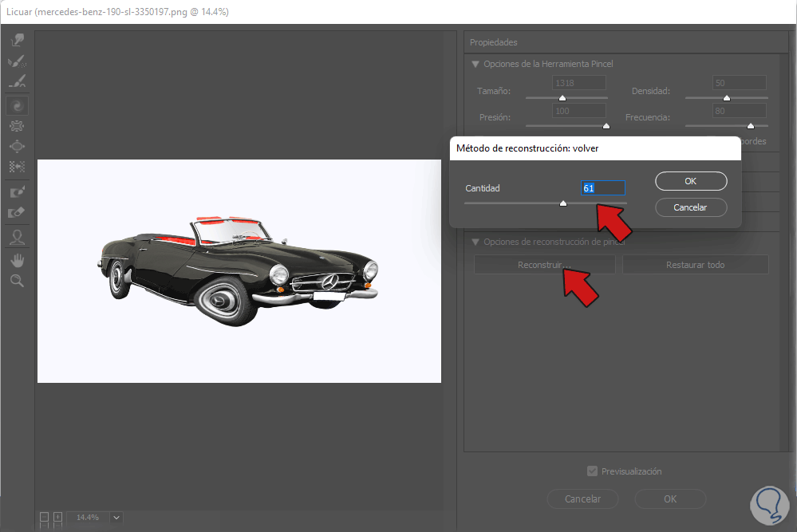797x532 pixels.
Task: Select the Pucker tool
Action: point(17,126)
